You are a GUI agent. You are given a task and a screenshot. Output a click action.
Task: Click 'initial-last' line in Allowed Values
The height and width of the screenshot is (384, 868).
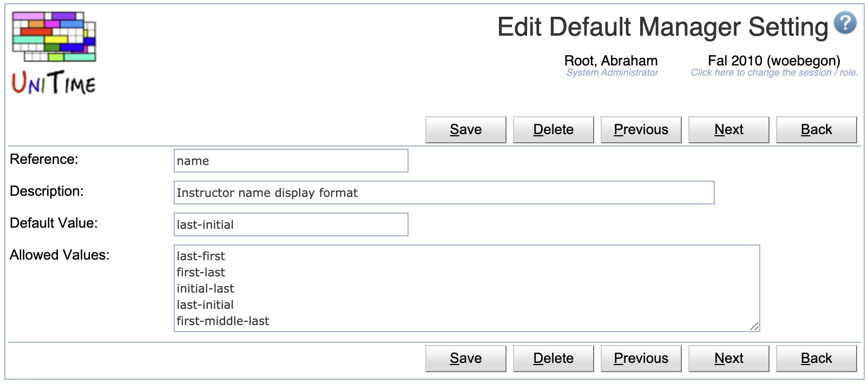[205, 288]
